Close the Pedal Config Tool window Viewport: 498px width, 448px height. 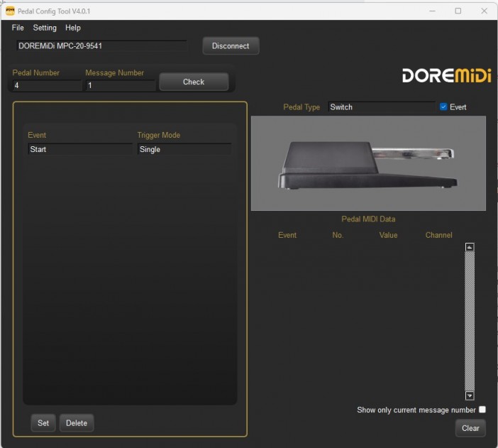[x=484, y=11]
